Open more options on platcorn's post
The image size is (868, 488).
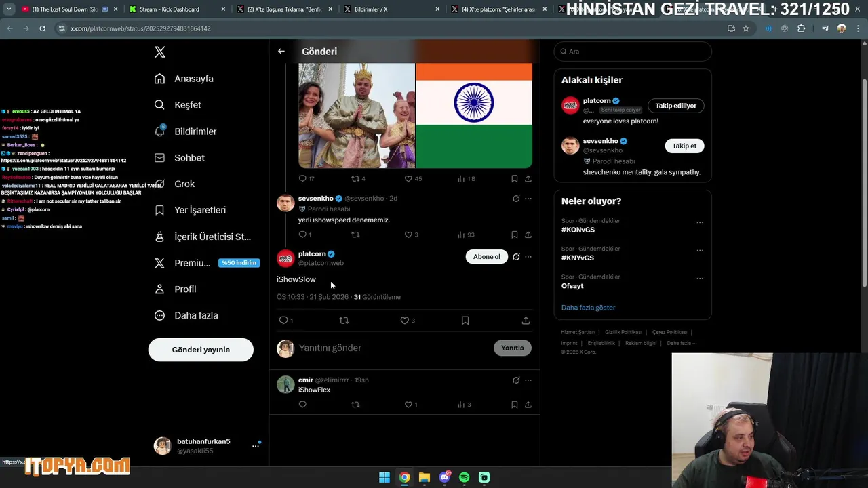coord(528,257)
